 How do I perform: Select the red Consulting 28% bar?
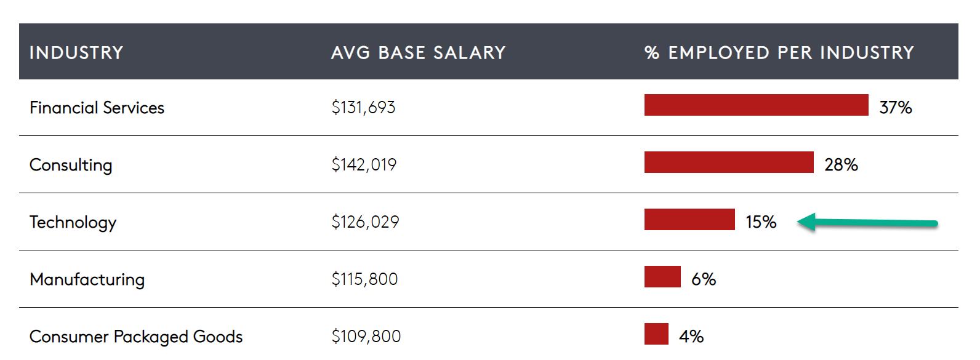coord(729,162)
